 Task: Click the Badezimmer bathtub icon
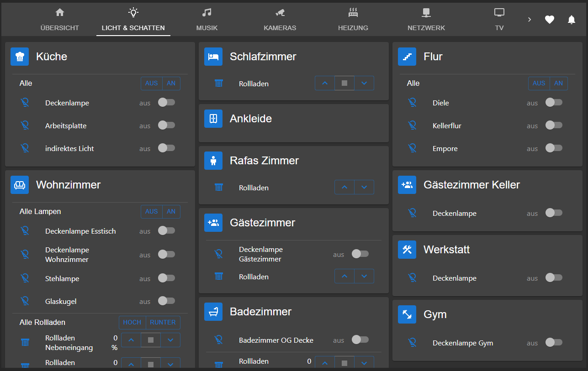click(213, 312)
